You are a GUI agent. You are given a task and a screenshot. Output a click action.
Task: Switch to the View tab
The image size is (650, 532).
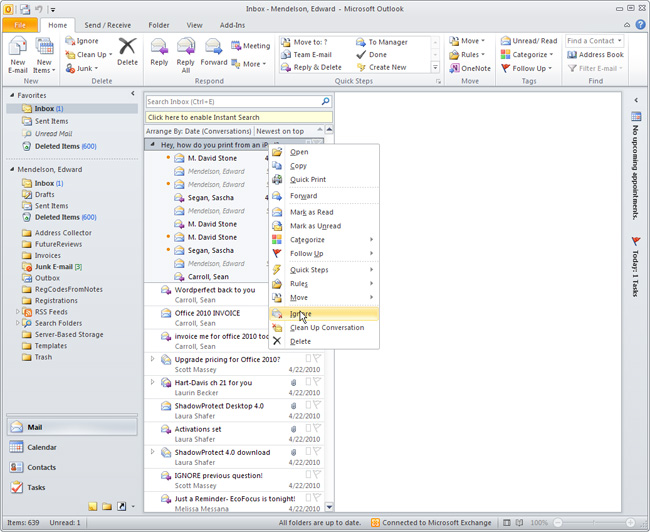tap(194, 25)
